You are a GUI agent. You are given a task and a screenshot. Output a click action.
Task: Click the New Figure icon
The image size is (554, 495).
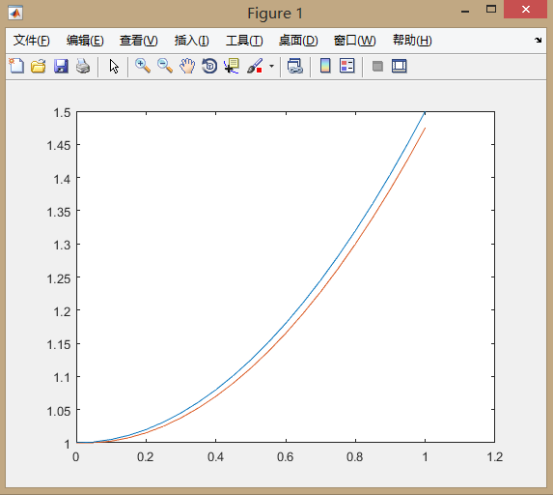[16, 66]
